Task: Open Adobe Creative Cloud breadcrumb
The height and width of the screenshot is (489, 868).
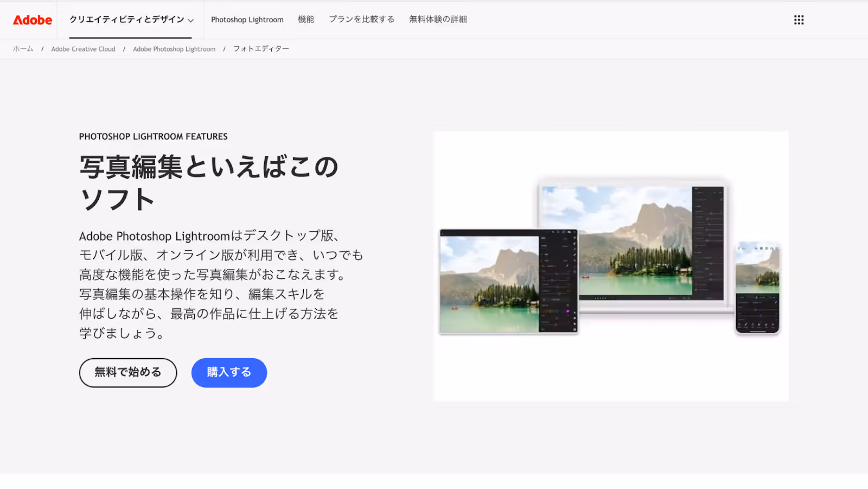Action: (x=83, y=49)
